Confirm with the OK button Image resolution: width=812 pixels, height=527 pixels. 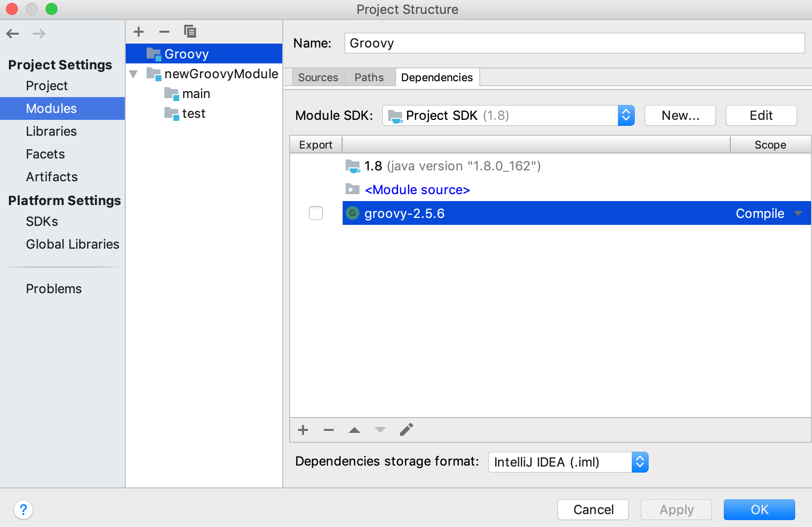pyautogui.click(x=760, y=510)
